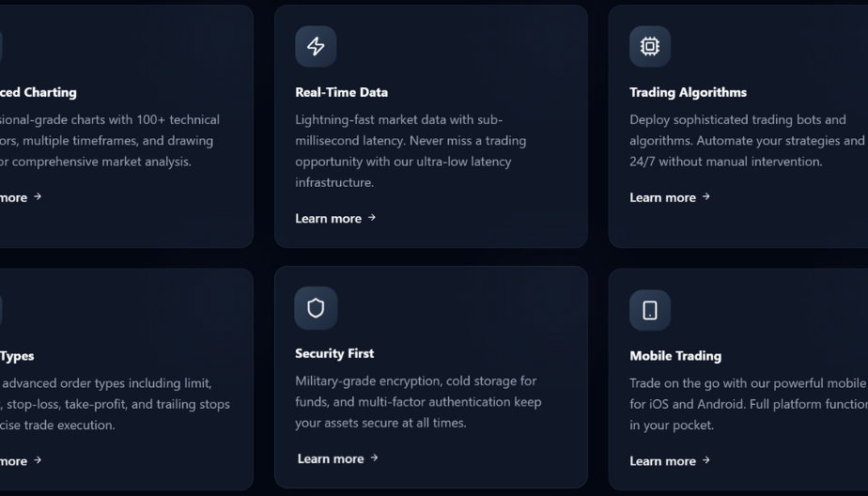
Task: Open Learn more under Trading Algorithms
Action: click(662, 197)
